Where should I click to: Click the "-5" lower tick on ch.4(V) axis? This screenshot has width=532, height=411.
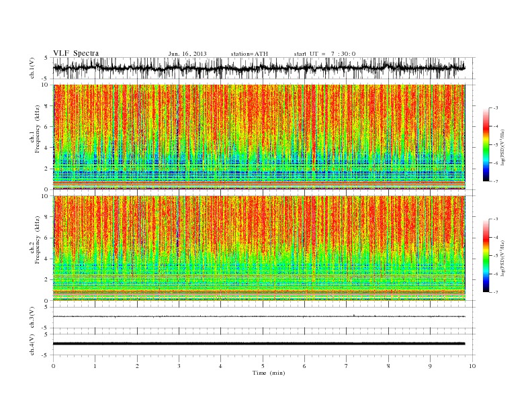tap(46, 356)
